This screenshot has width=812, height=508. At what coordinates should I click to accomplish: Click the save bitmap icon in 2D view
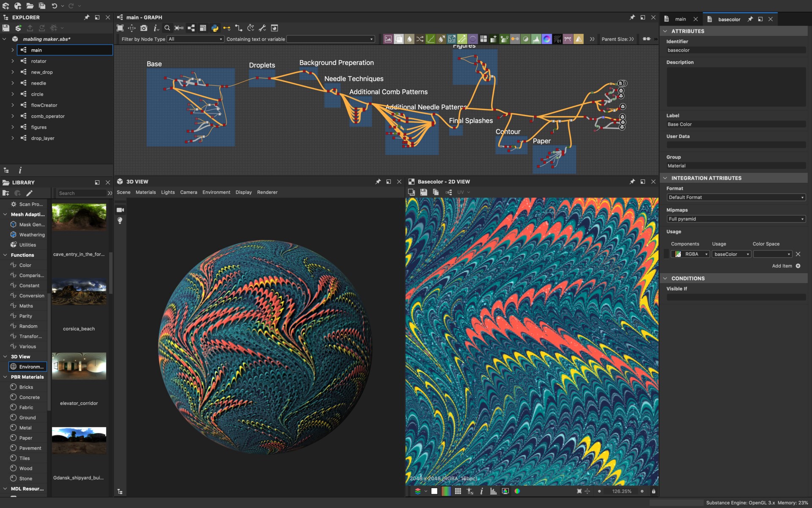point(423,192)
